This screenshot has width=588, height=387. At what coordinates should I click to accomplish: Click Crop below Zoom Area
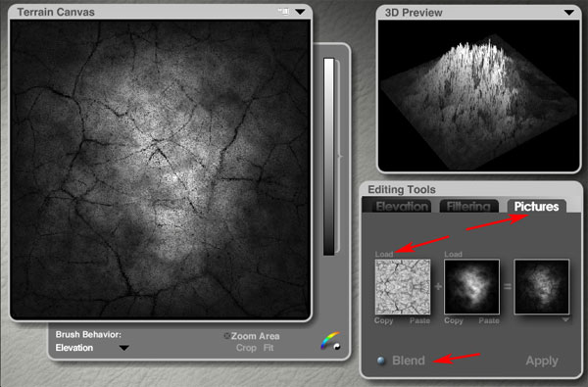(246, 348)
